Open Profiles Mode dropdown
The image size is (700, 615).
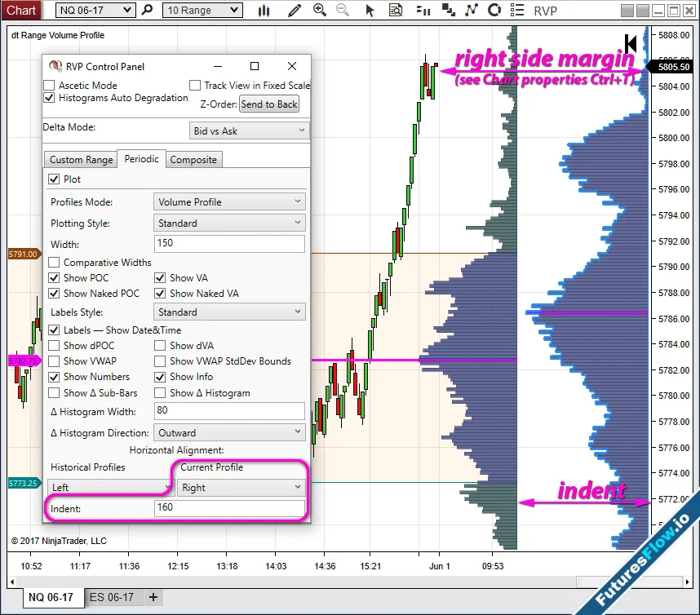point(229,201)
